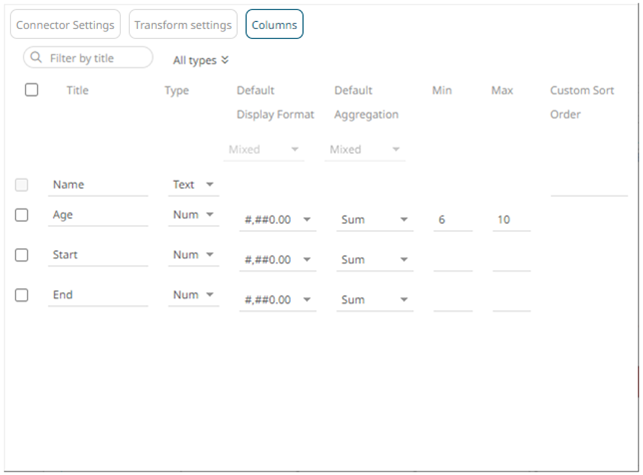
Task: Click the Age Max value field
Action: 511,219
